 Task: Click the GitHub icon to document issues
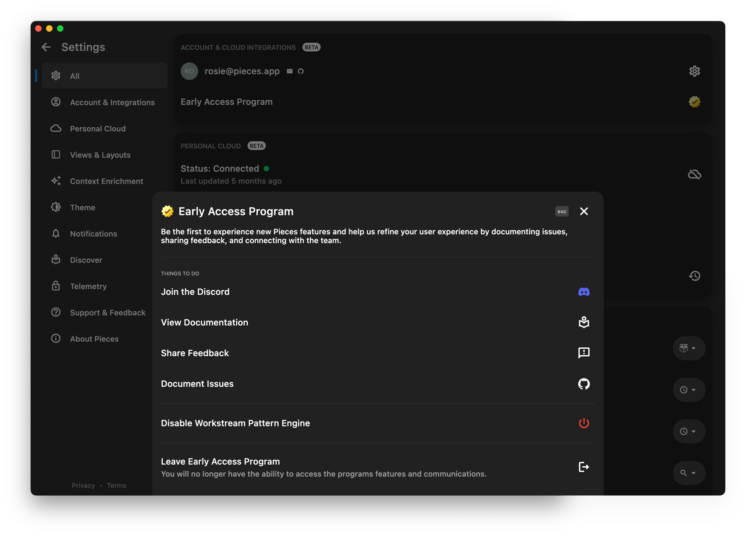tap(583, 384)
